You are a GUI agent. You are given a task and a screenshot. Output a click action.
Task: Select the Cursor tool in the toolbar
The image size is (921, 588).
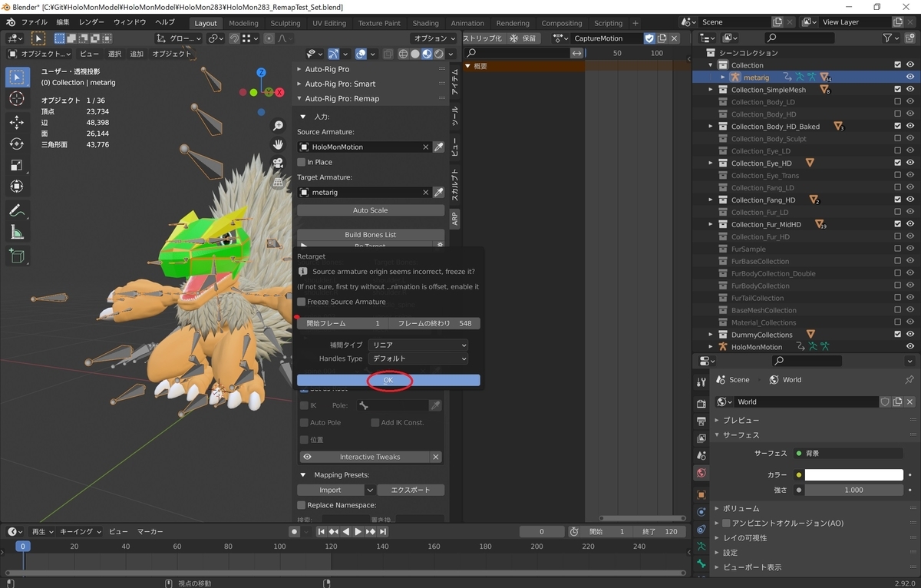pos(17,99)
